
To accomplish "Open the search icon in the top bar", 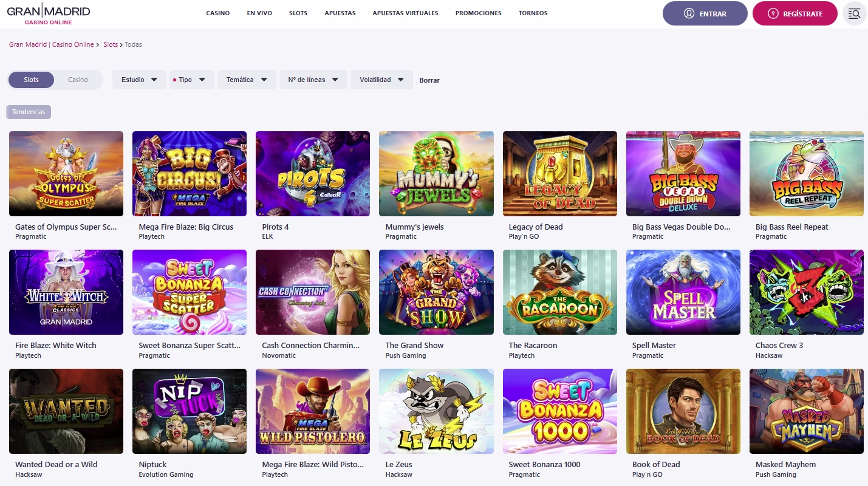I will 854,13.
